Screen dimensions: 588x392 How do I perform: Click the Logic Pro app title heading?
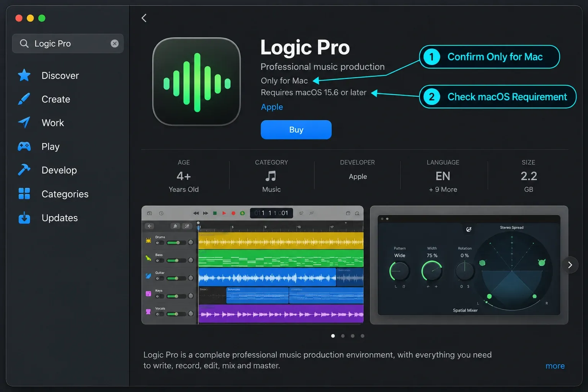[305, 47]
